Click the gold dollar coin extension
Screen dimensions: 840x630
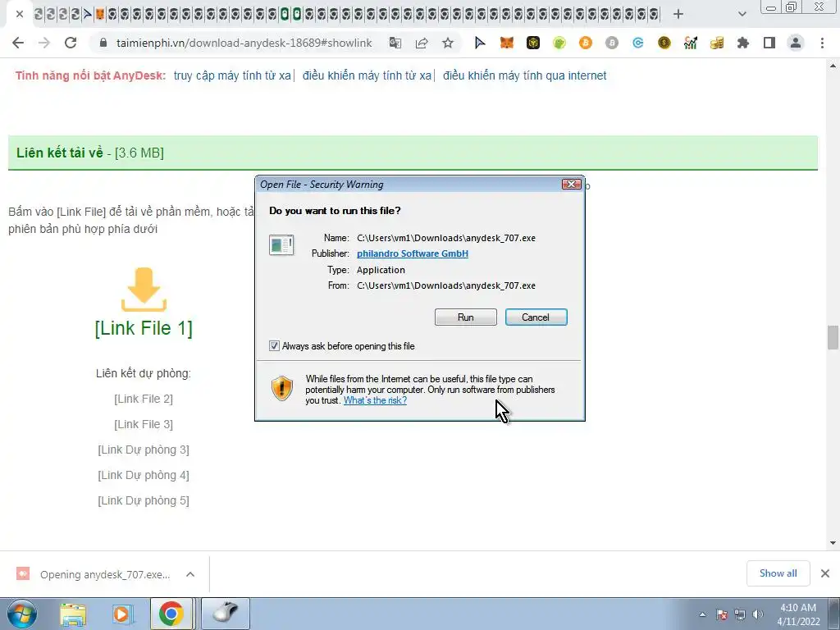coord(664,43)
